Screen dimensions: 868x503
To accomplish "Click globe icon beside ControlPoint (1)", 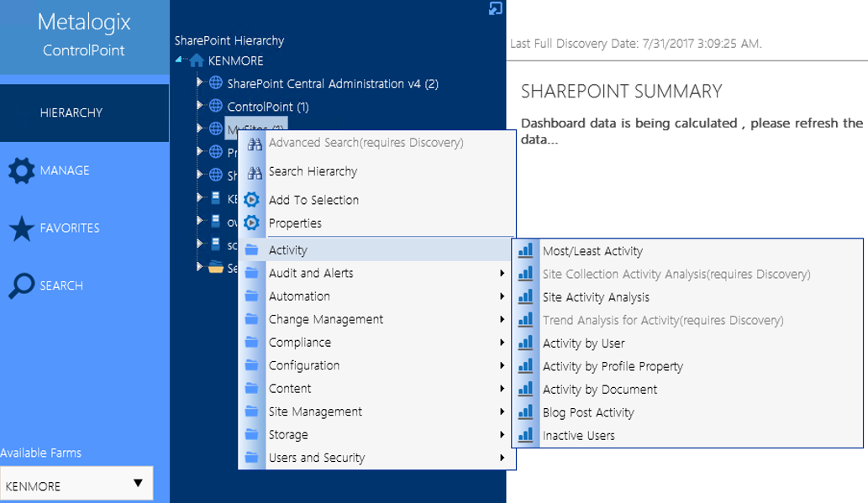I will [215, 106].
